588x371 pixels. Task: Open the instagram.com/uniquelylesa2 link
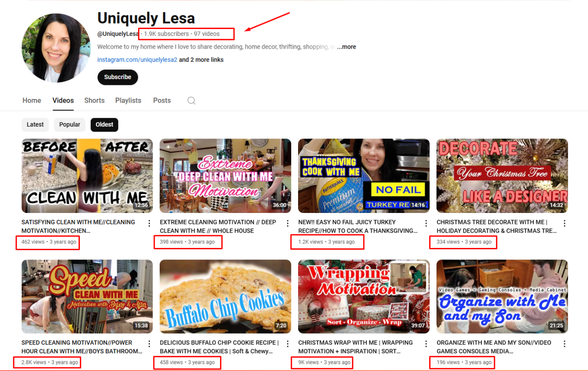point(137,59)
